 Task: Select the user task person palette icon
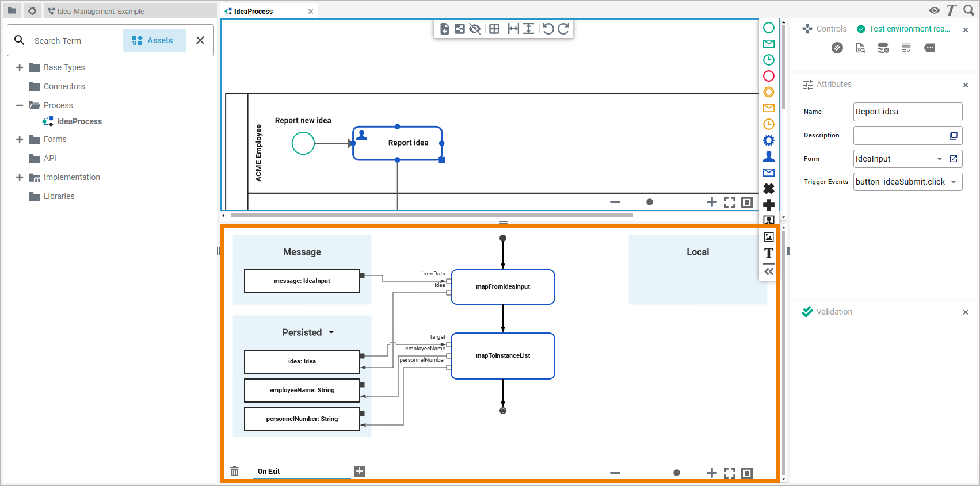coord(769,156)
